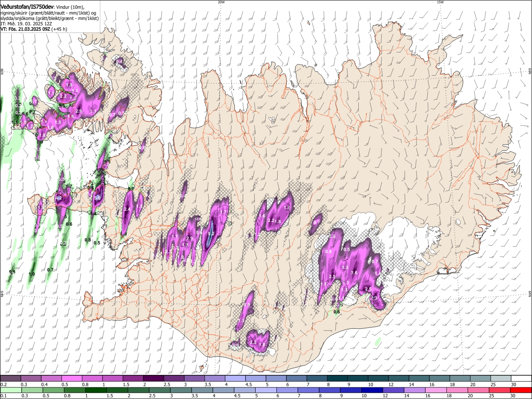The width and height of the screenshot is (532, 399).
Task: Click the light grey swatch between 25 and 30 in upper row
Action: click(x=501, y=379)
